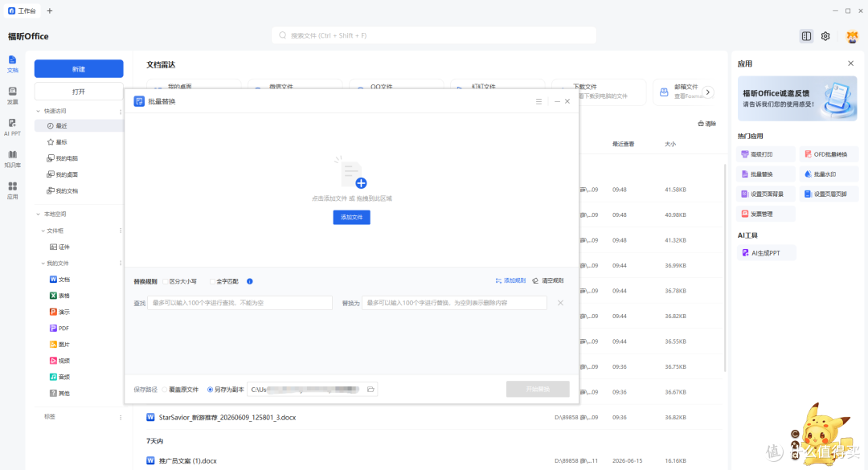
Task: Open more options for 文件柜
Action: (x=121, y=231)
